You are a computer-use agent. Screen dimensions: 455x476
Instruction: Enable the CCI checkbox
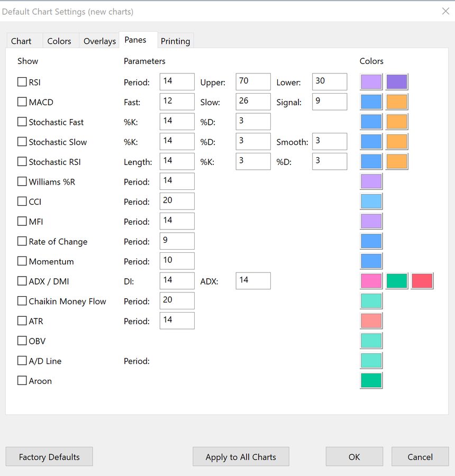(22, 202)
